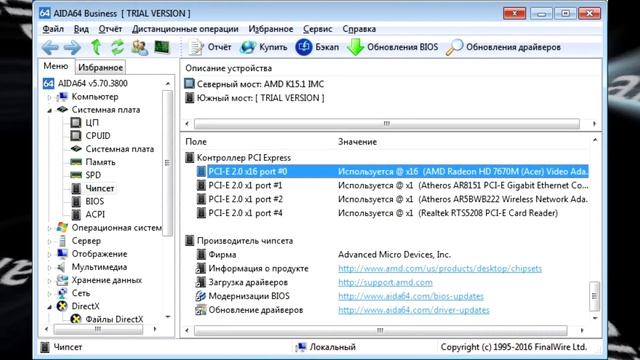Image resolution: width=640 pixels, height=360 pixels.
Task: Switch to the Меню tab
Action: click(x=56, y=66)
